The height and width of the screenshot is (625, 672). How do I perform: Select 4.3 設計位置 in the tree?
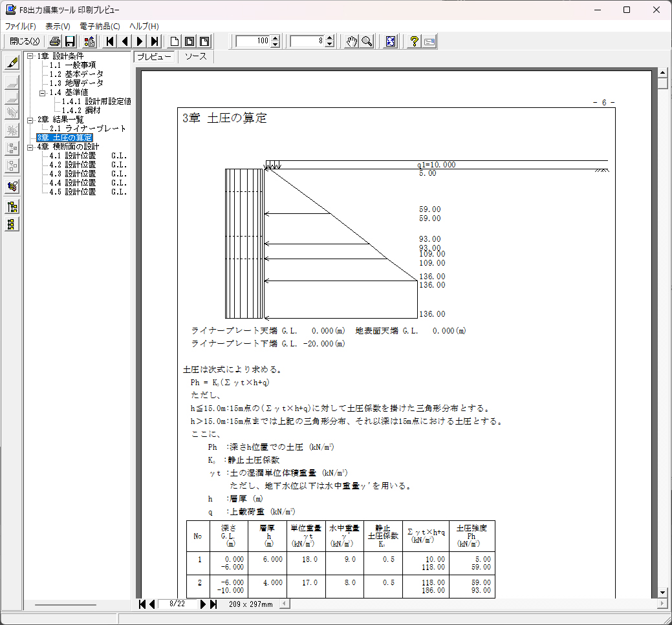(88, 174)
